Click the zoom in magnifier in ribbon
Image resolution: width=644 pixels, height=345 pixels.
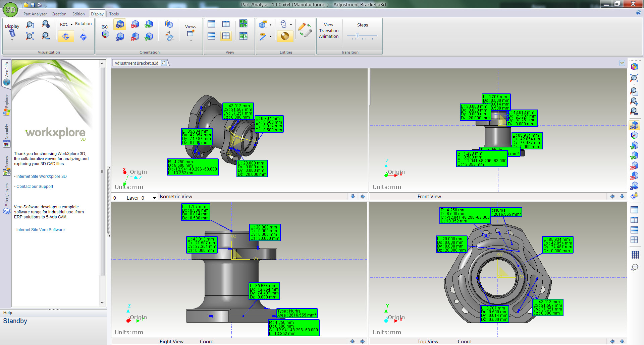pos(46,24)
